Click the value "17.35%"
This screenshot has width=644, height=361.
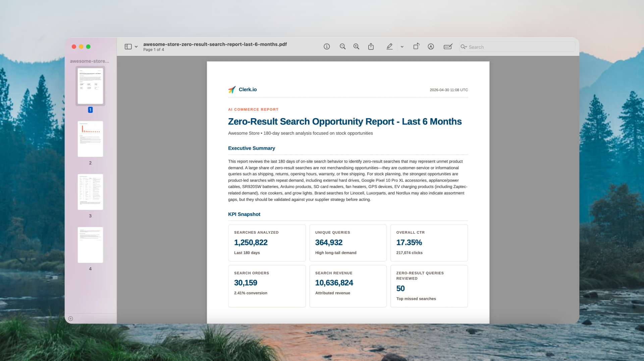(x=409, y=242)
